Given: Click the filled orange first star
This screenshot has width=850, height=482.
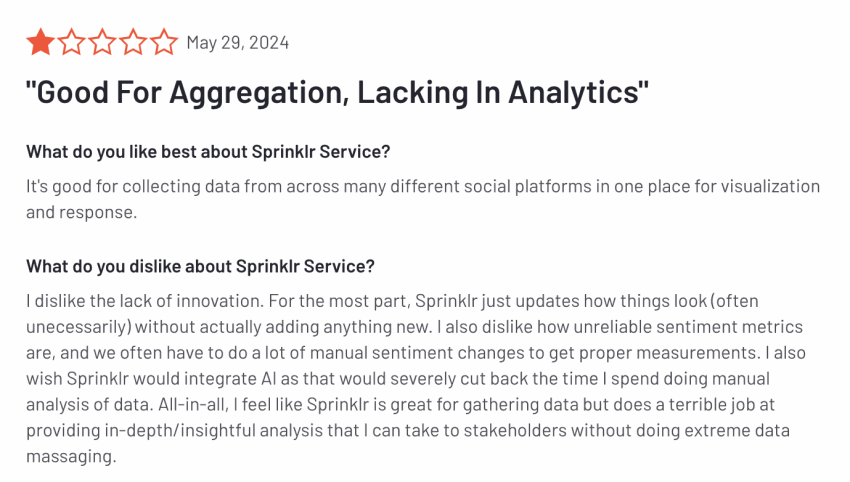Looking at the screenshot, I should click(40, 42).
